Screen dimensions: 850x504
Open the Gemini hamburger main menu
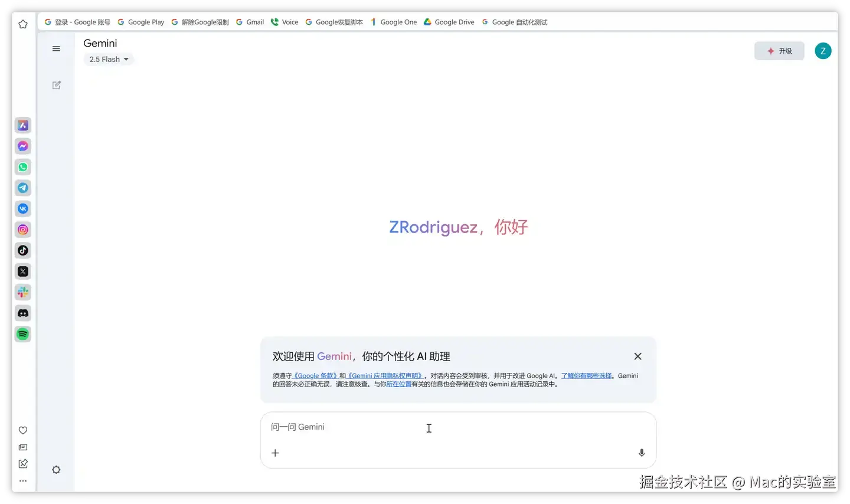56,49
